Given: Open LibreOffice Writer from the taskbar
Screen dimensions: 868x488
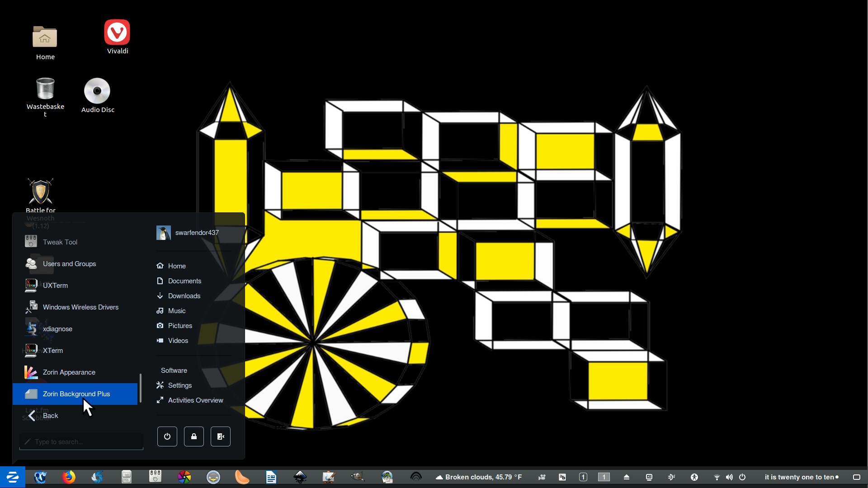Looking at the screenshot, I should [271, 477].
